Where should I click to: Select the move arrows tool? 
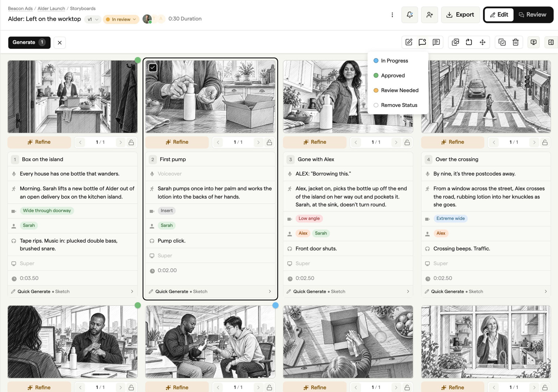[x=482, y=42]
